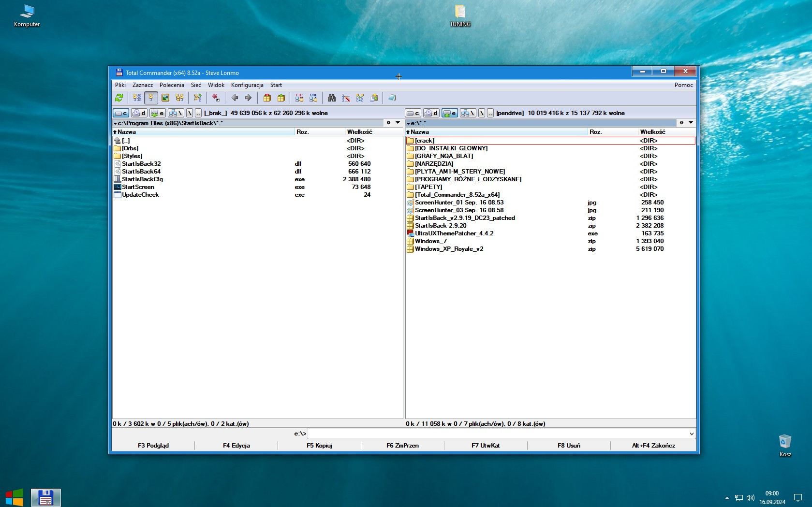Switch right panel to drive c
The height and width of the screenshot is (507, 812).
(x=413, y=113)
